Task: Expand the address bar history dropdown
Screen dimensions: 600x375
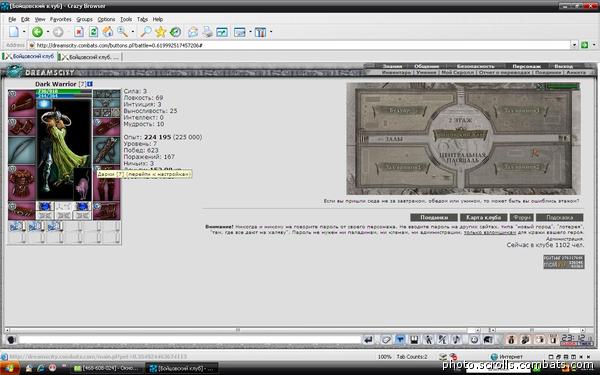Action: click(x=574, y=45)
